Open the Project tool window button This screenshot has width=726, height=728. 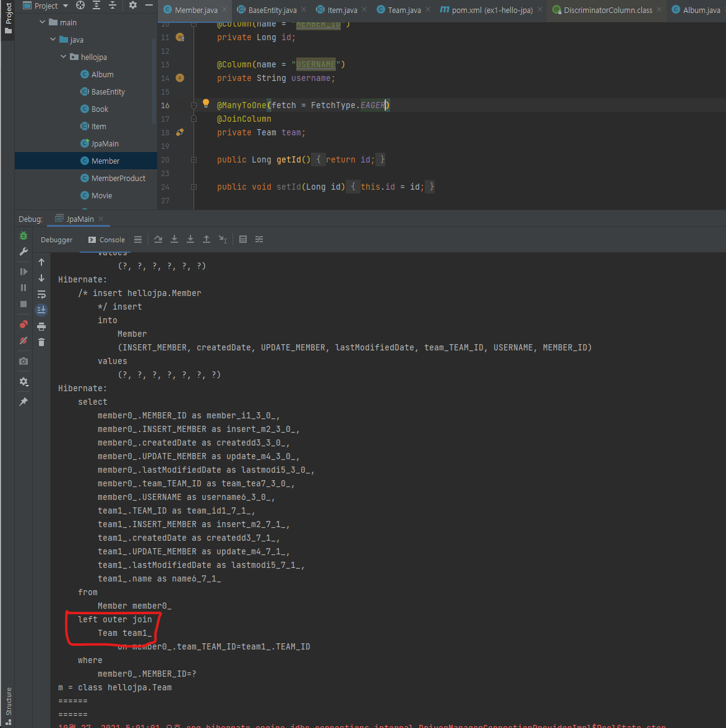(8, 18)
